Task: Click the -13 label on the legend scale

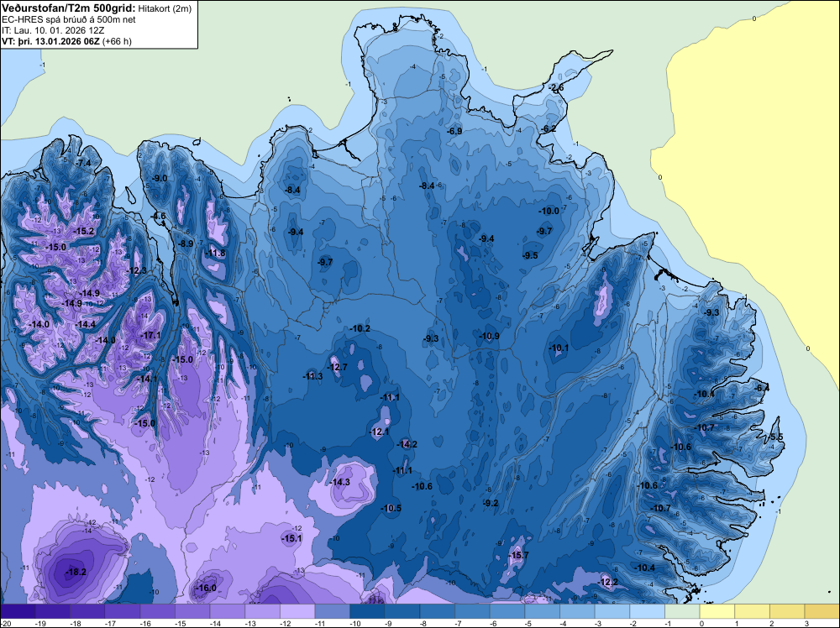Action: pyautogui.click(x=250, y=624)
